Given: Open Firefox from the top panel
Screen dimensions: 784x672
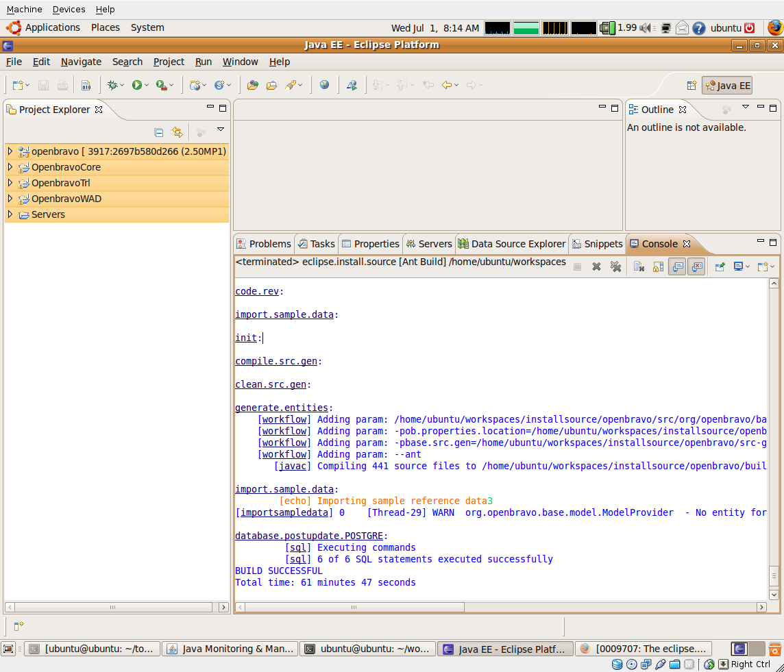Looking at the screenshot, I should click(774, 28).
